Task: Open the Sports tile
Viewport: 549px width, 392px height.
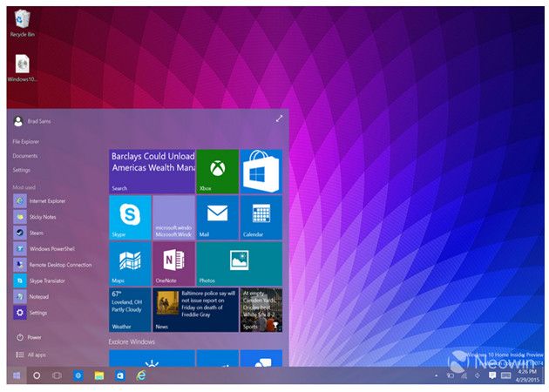Action: (x=261, y=310)
